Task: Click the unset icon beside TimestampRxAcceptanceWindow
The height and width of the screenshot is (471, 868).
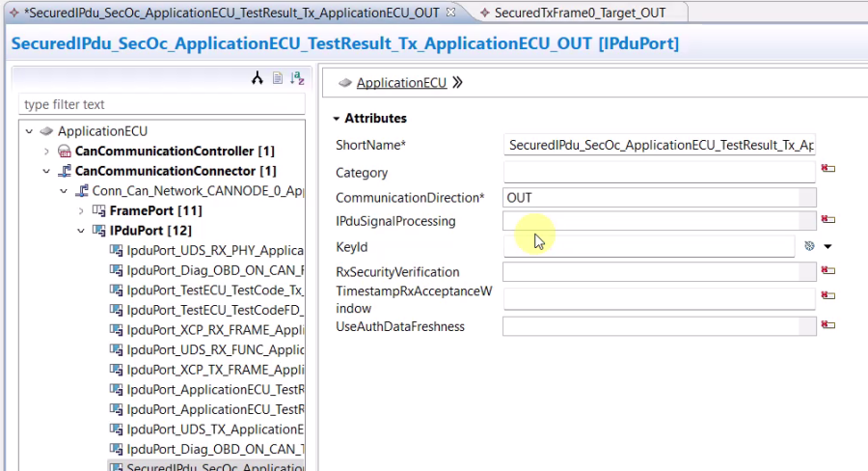Action: click(828, 295)
